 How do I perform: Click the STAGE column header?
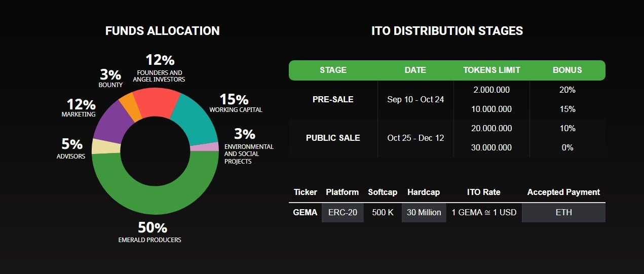[333, 70]
